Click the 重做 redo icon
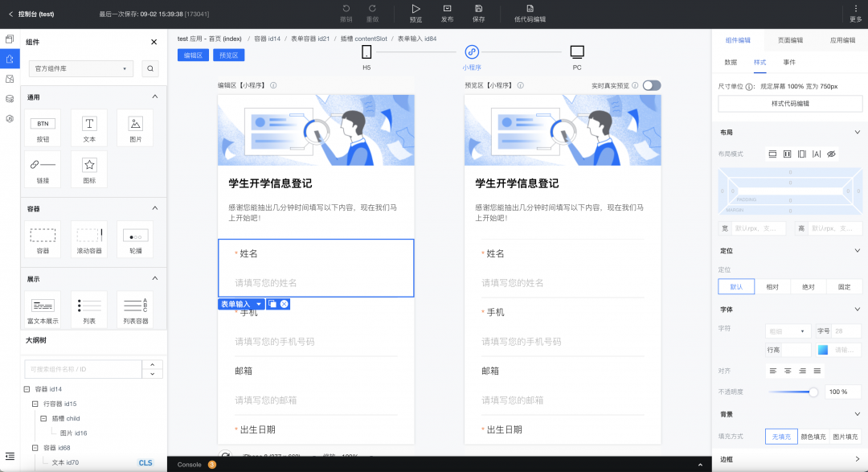 click(373, 8)
